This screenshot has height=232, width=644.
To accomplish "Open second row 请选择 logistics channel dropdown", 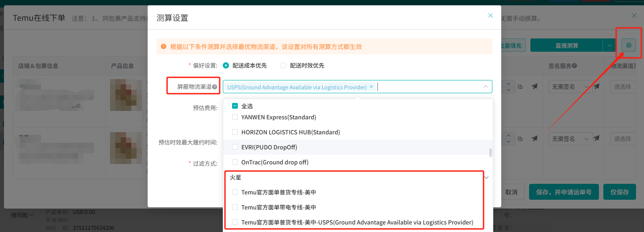I will tap(623, 139).
